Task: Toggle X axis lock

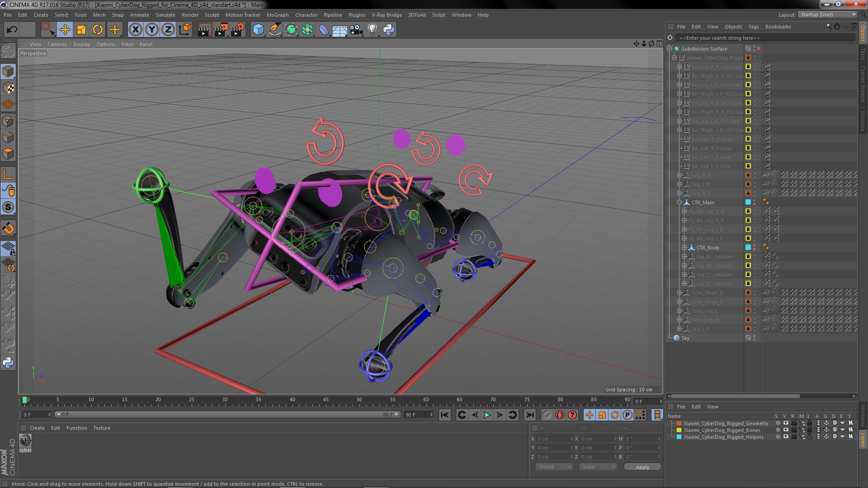Action: 135,30
